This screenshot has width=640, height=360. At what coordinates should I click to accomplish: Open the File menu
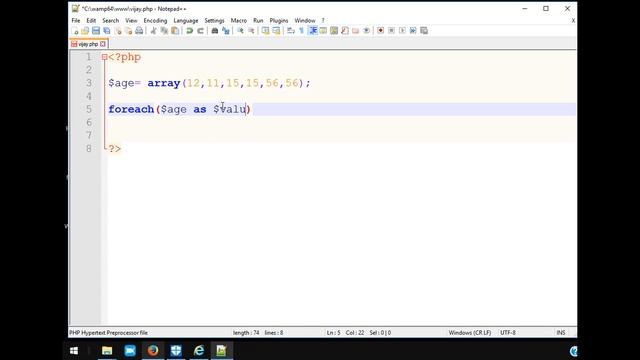(76, 20)
